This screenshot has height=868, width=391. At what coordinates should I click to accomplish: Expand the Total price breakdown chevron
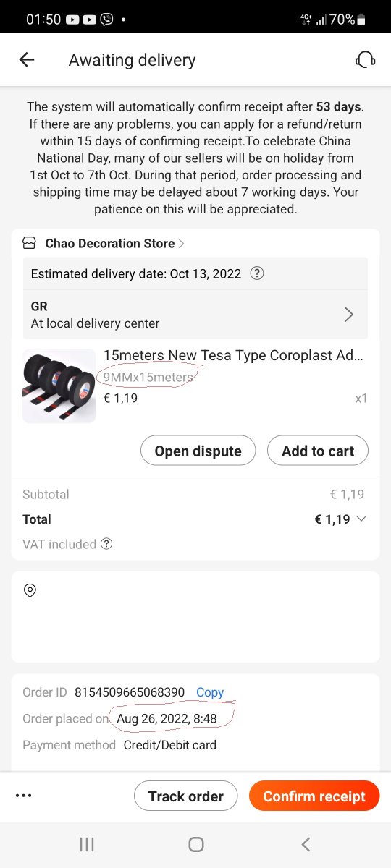click(362, 519)
